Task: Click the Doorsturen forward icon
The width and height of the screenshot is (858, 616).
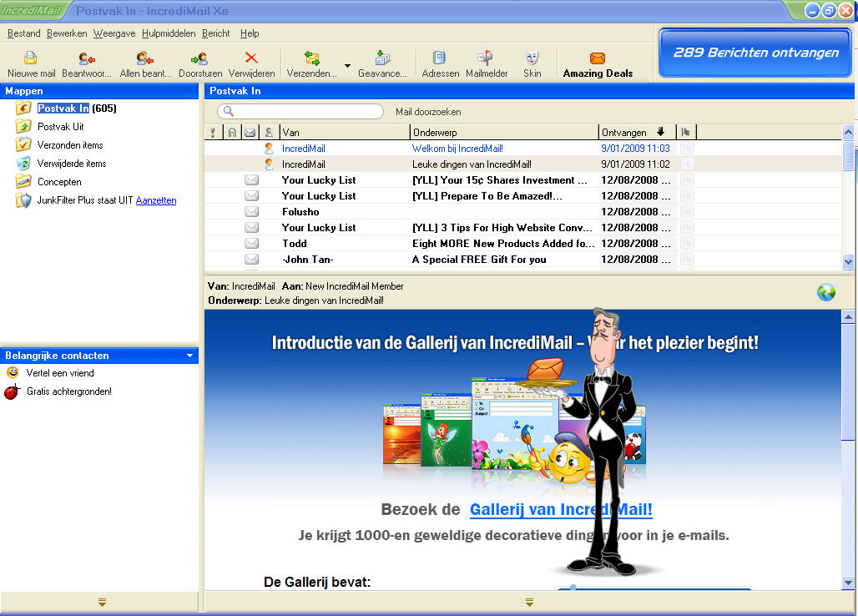Action: [199, 58]
